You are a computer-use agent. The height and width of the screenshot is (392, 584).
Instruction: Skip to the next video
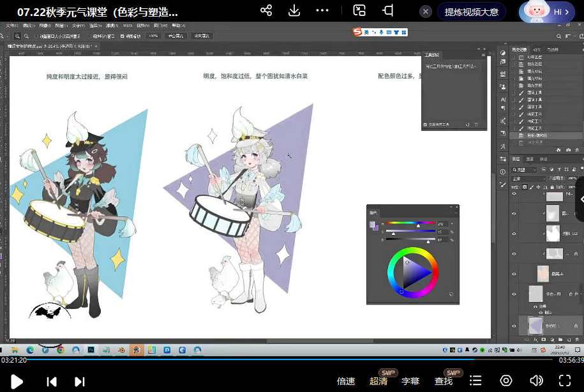80,381
